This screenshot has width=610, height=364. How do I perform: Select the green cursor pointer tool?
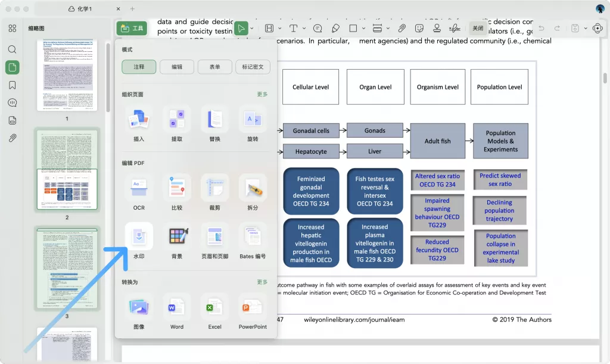(241, 28)
